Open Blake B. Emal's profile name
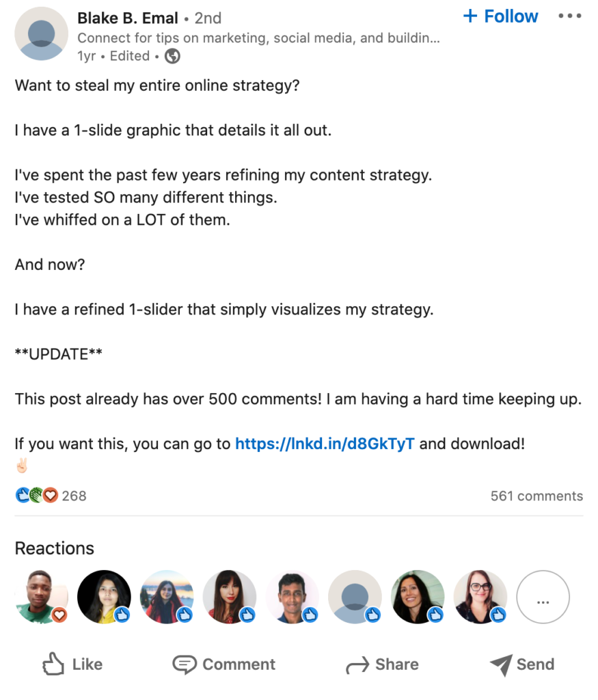 (x=128, y=18)
